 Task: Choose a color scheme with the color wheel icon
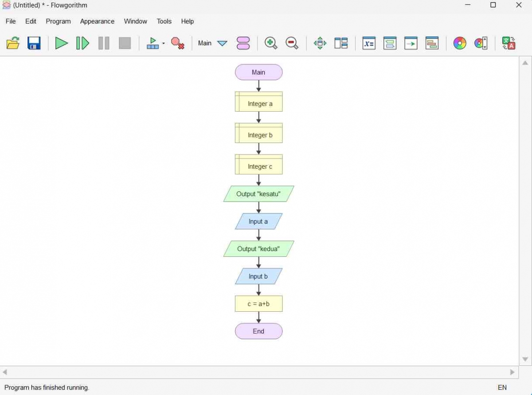point(460,43)
